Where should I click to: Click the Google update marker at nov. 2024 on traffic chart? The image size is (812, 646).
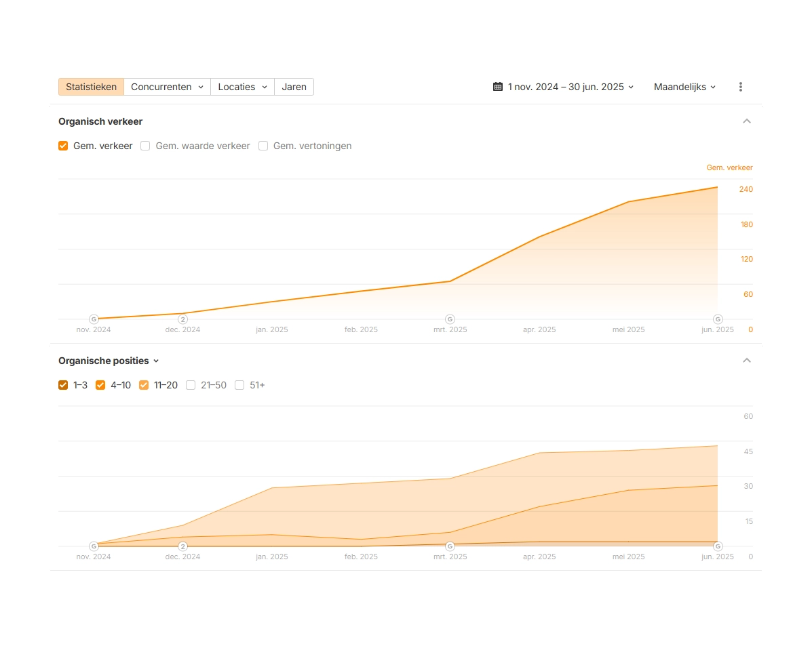[x=94, y=319]
